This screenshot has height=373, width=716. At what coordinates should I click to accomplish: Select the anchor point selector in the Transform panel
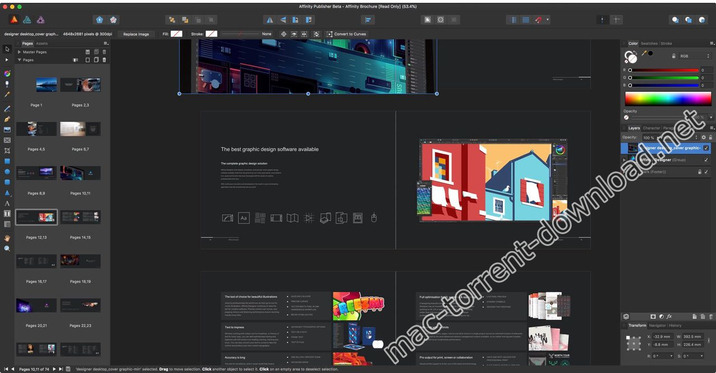click(634, 343)
